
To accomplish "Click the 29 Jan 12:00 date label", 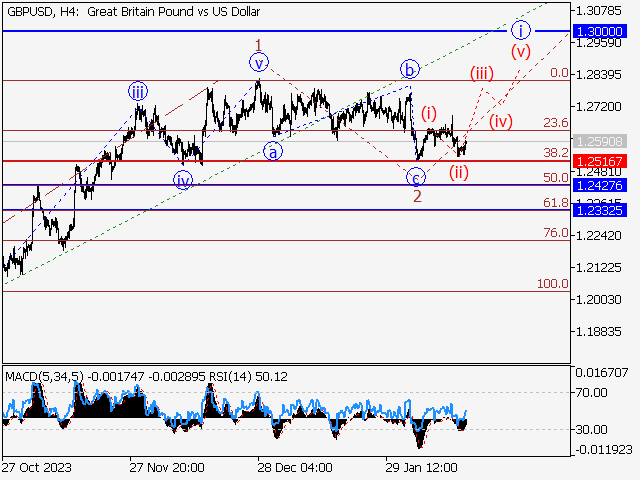I will click(x=422, y=467).
